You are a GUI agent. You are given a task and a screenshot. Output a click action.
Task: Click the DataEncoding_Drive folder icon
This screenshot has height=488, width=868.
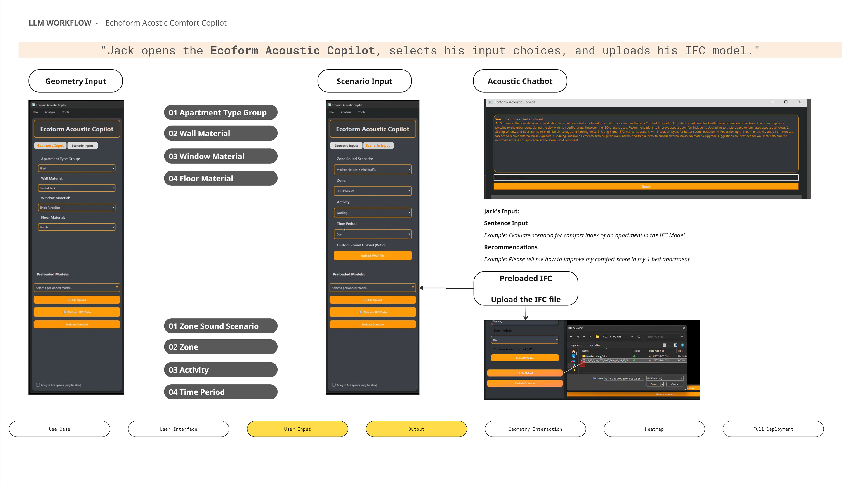584,356
